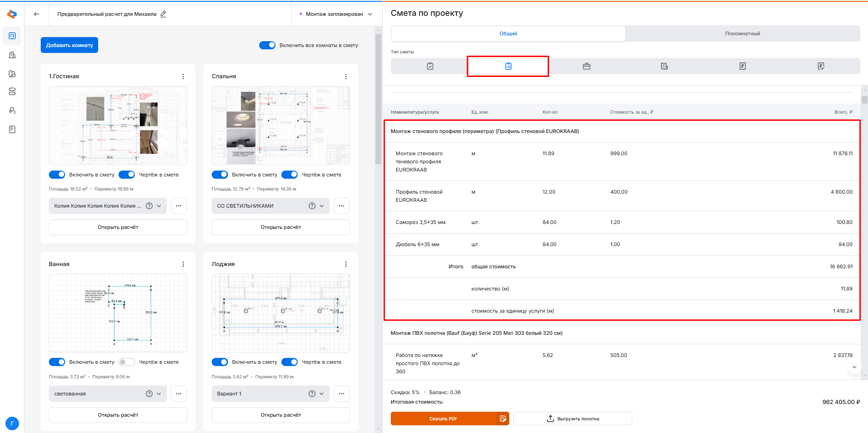The image size is (868, 433).
Task: Toggle Включить все комнаты в смету
Action: (267, 45)
